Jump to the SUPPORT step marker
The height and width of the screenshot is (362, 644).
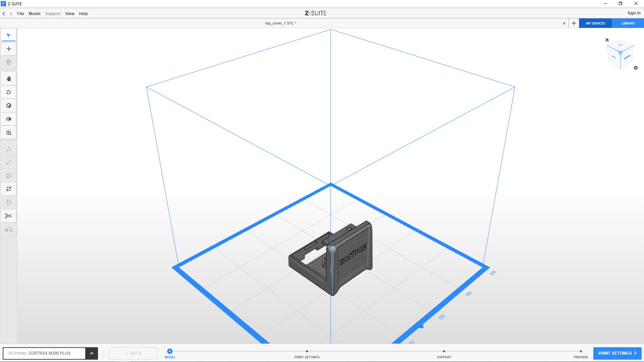click(x=444, y=352)
